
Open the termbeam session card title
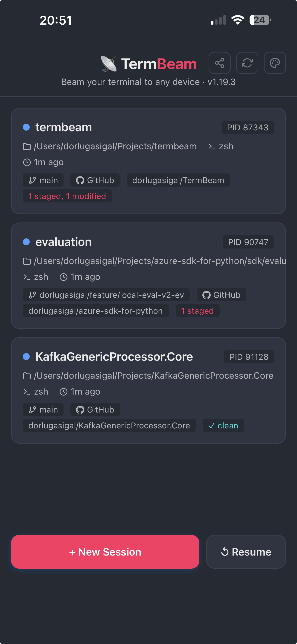point(64,127)
